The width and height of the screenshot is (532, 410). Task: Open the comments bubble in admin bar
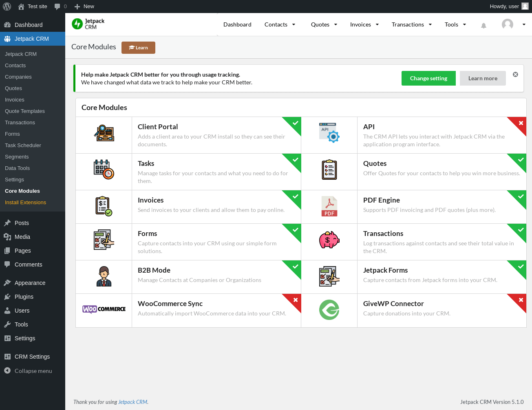[60, 7]
